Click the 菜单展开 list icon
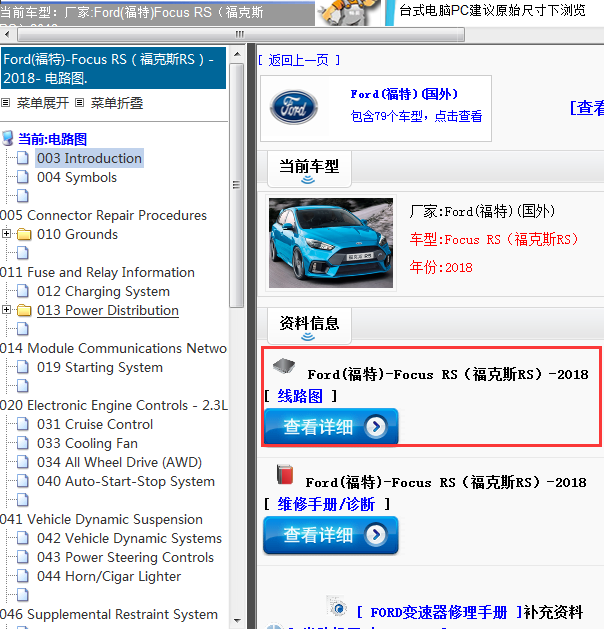This screenshot has height=629, width=604. tap(5, 103)
